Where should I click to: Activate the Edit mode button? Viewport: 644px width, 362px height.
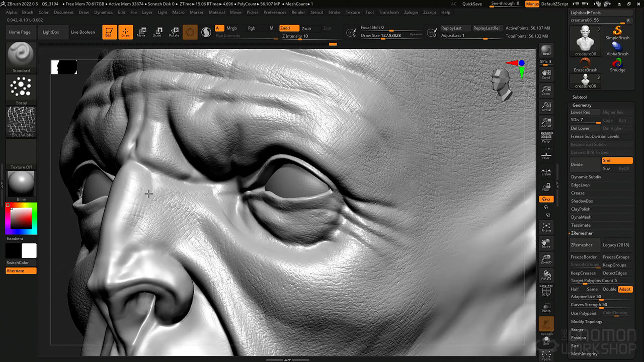pos(109,32)
